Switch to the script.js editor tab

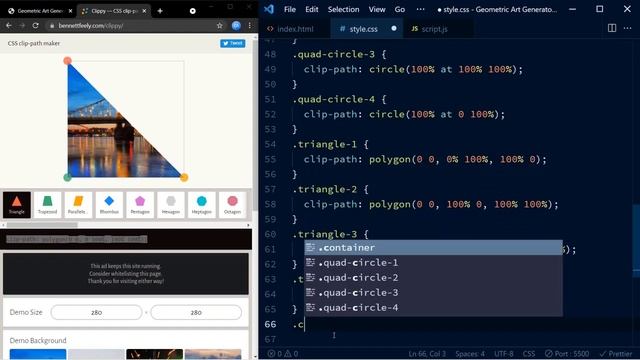click(434, 29)
